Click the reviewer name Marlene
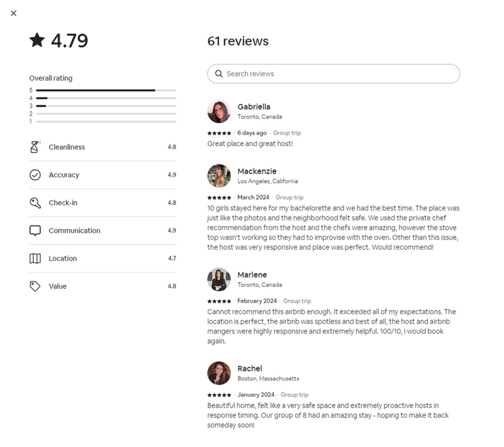Screen dimensions: 504x447 coord(252,275)
